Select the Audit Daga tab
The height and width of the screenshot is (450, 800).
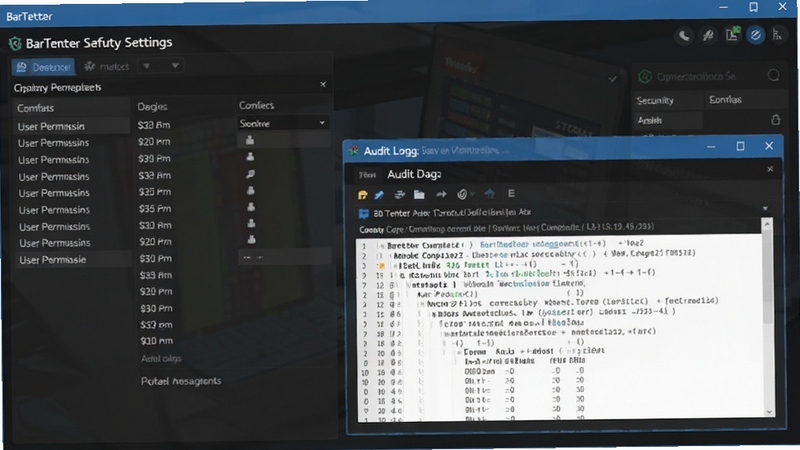click(414, 174)
